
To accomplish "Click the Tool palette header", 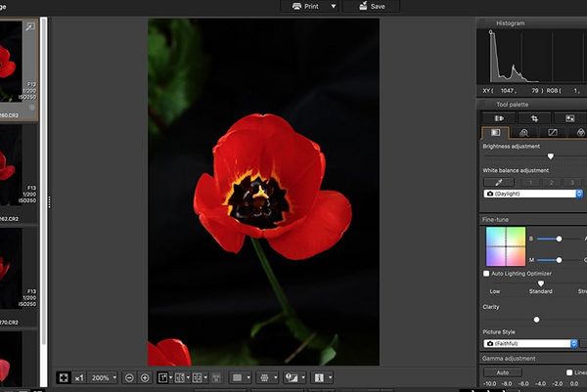I will point(531,105).
